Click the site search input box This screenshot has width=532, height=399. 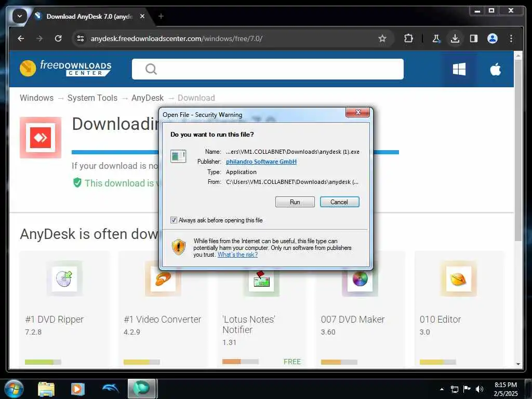[x=268, y=69]
